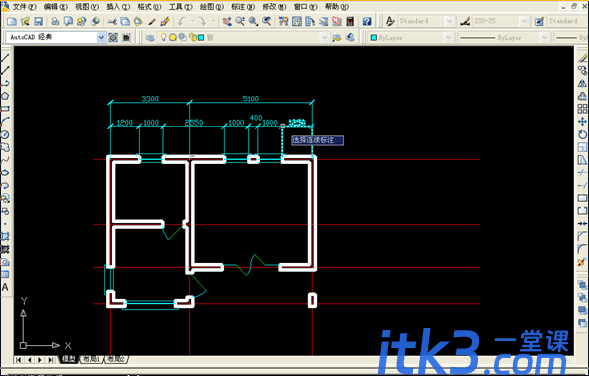Toggle the layer freeze sun icon
589x376 pixels.
[172, 37]
